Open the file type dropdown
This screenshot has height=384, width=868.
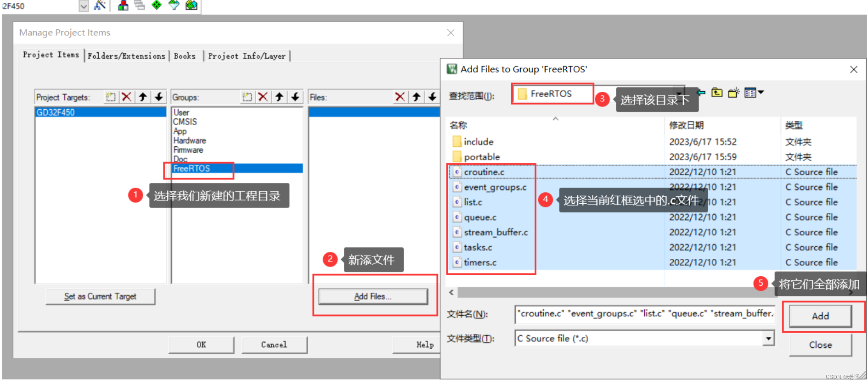pos(768,339)
